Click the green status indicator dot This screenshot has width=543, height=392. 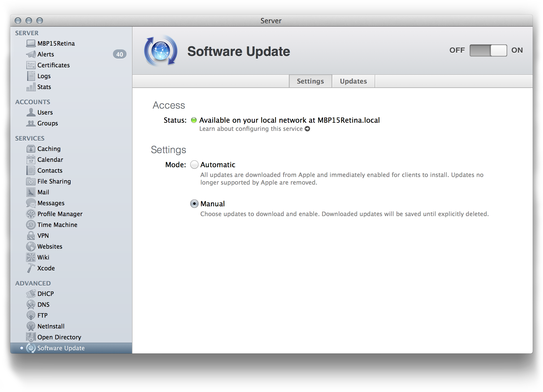[x=194, y=120]
